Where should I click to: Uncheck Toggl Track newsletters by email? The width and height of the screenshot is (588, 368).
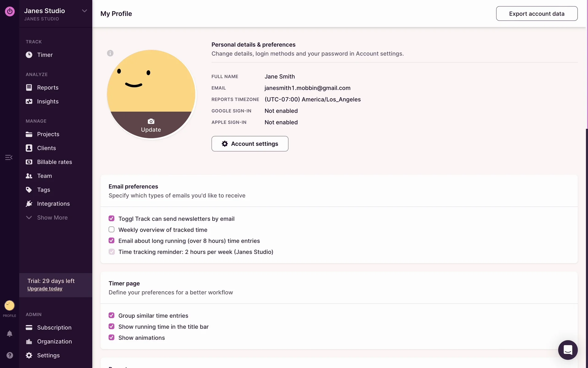tap(111, 219)
